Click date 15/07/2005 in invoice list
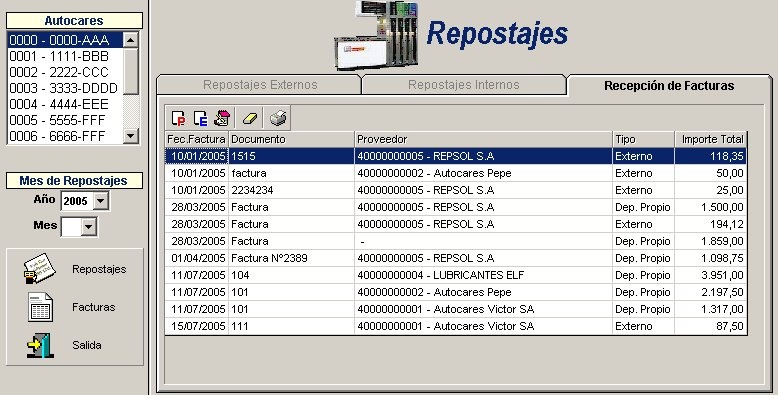 pos(196,326)
